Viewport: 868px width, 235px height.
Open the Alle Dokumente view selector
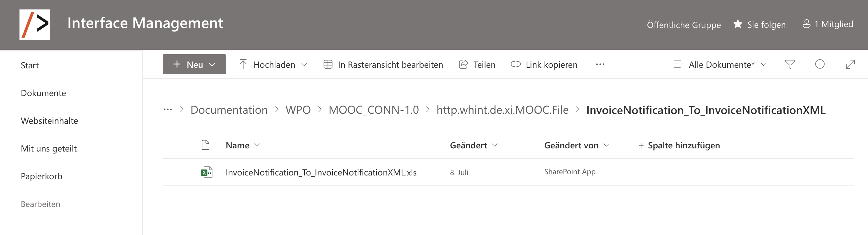[x=720, y=64]
